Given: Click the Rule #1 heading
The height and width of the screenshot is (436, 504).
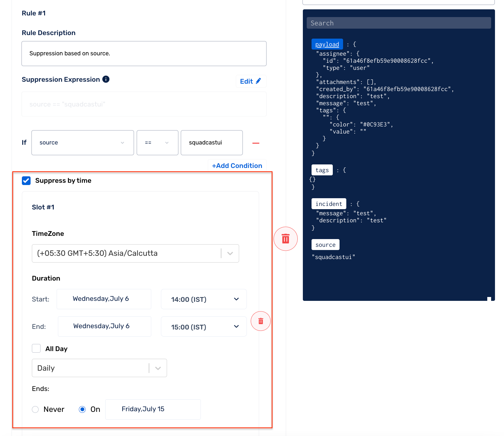Looking at the screenshot, I should click(34, 13).
